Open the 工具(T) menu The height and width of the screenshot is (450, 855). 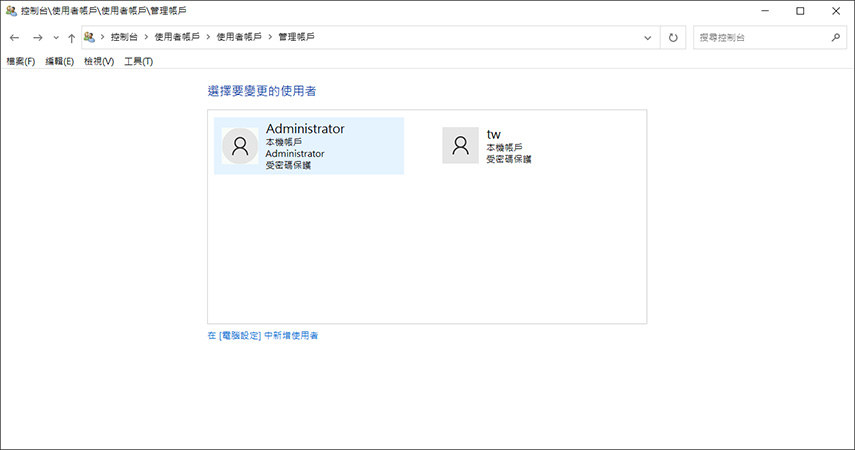tap(139, 61)
